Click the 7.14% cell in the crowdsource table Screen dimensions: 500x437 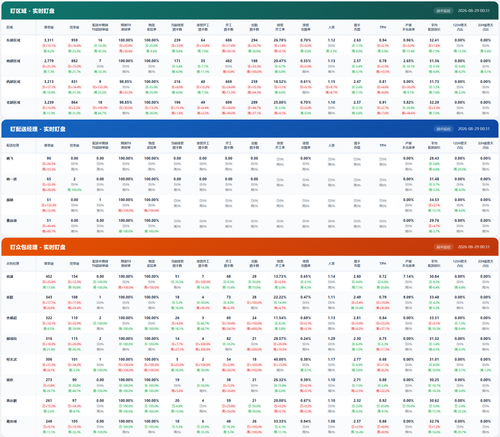(x=408, y=276)
